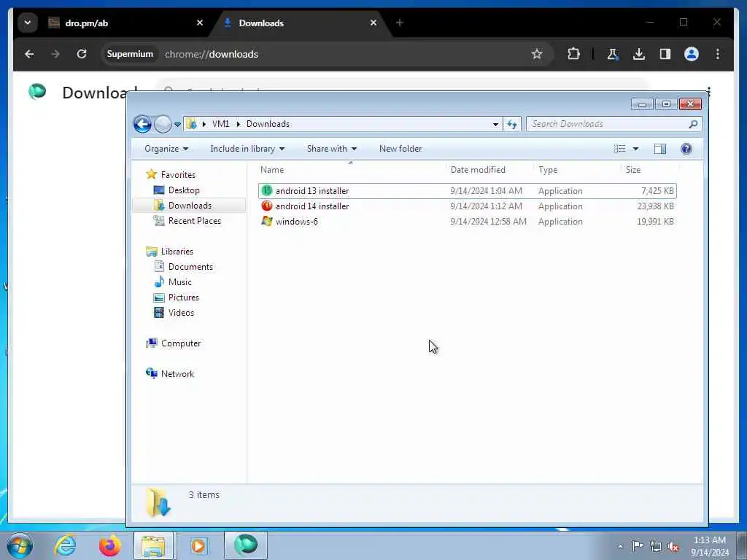The height and width of the screenshot is (560, 747).
Task: Select android 14 installer file icon
Action: tap(267, 206)
